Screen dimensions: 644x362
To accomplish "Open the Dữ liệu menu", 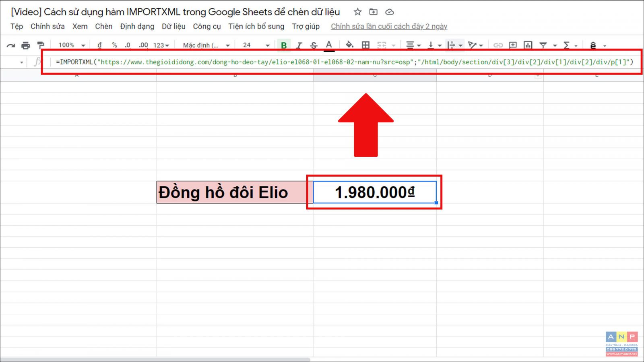I will [x=173, y=27].
